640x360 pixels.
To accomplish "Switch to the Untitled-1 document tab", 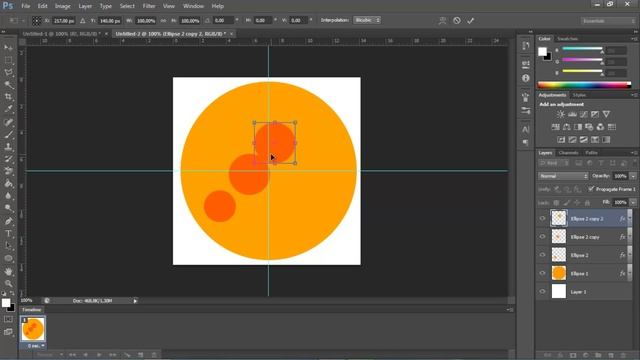I will pyautogui.click(x=62, y=34).
